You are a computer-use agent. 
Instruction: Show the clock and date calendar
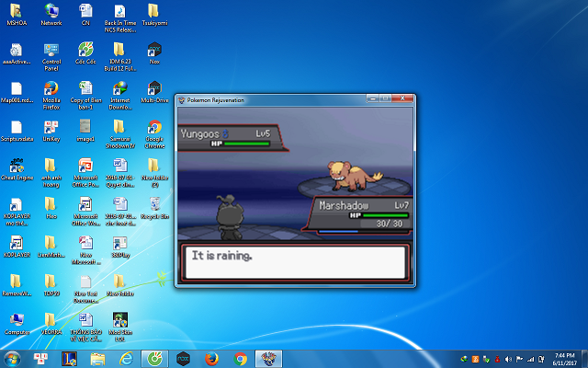point(564,360)
